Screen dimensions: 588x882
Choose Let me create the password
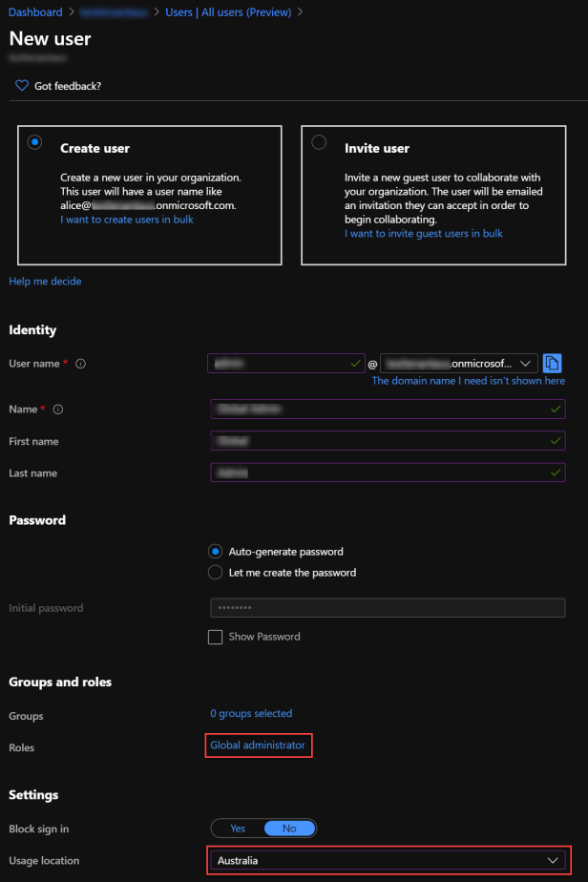point(215,572)
